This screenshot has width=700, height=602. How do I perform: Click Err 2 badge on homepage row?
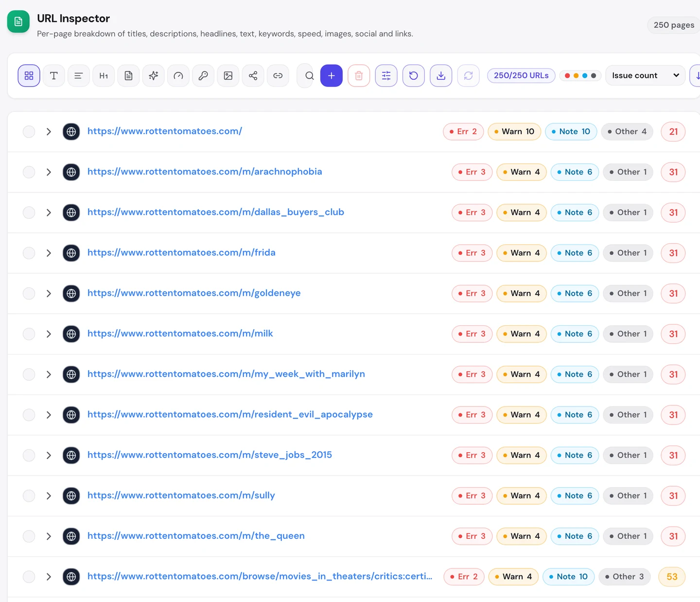click(463, 131)
